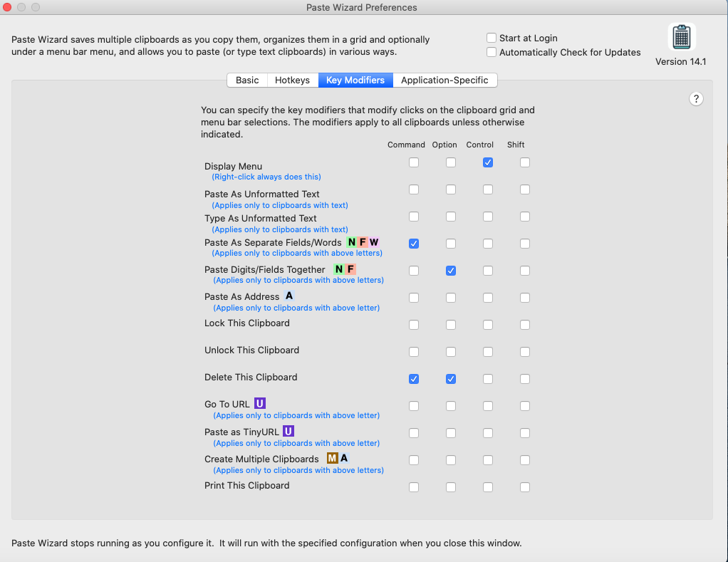Image resolution: width=728 pixels, height=562 pixels.
Task: Enable the Start at Login checkbox
Action: coord(492,38)
